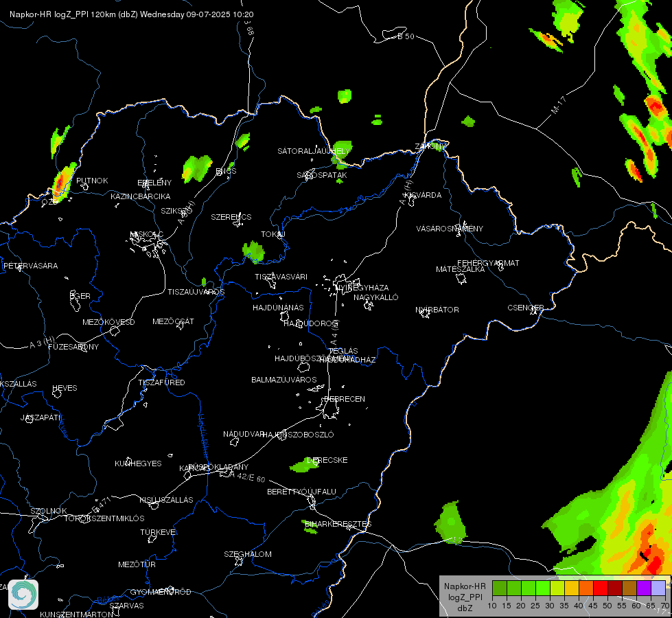The height and width of the screenshot is (618, 672).
Task: Click the TURKEVE city label
Action: coord(158,531)
